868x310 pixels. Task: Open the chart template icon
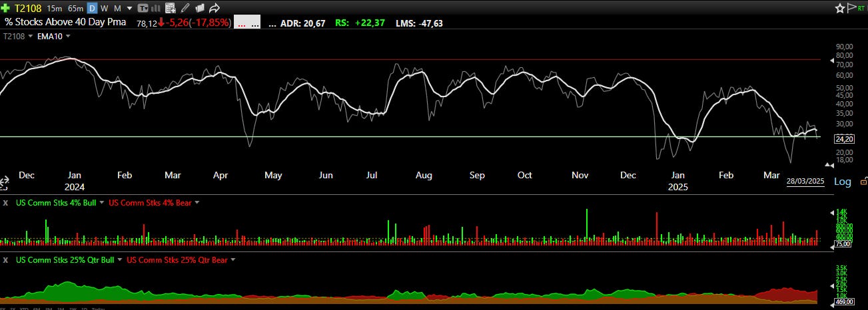click(x=143, y=9)
